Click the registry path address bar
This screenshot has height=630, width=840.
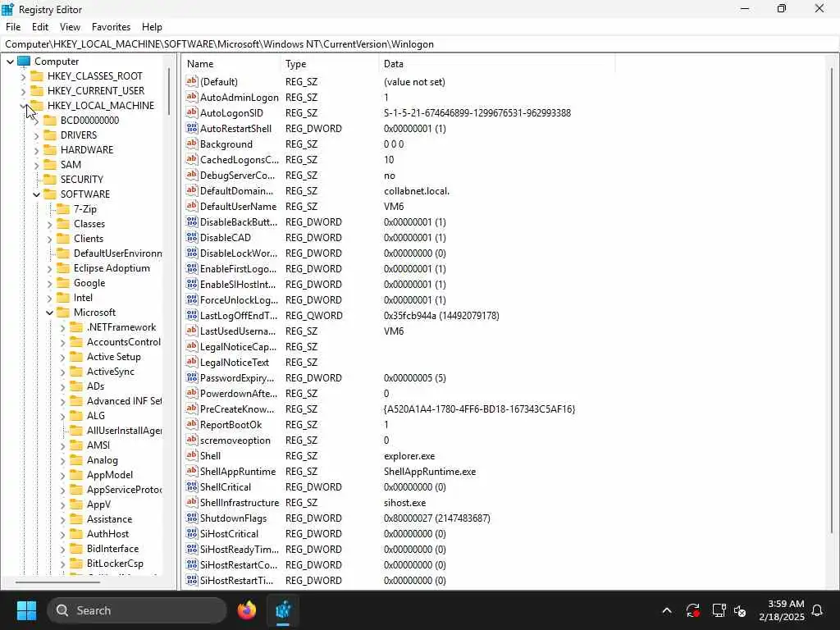(x=419, y=44)
